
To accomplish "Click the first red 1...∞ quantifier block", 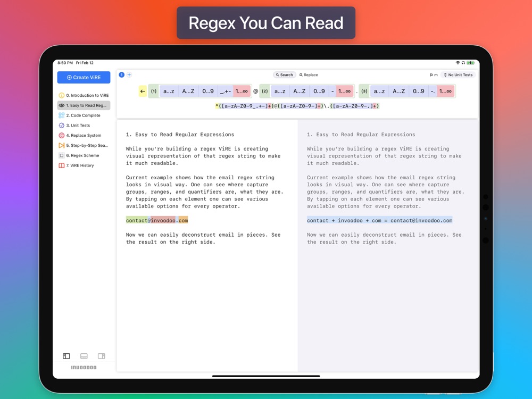I will click(242, 92).
